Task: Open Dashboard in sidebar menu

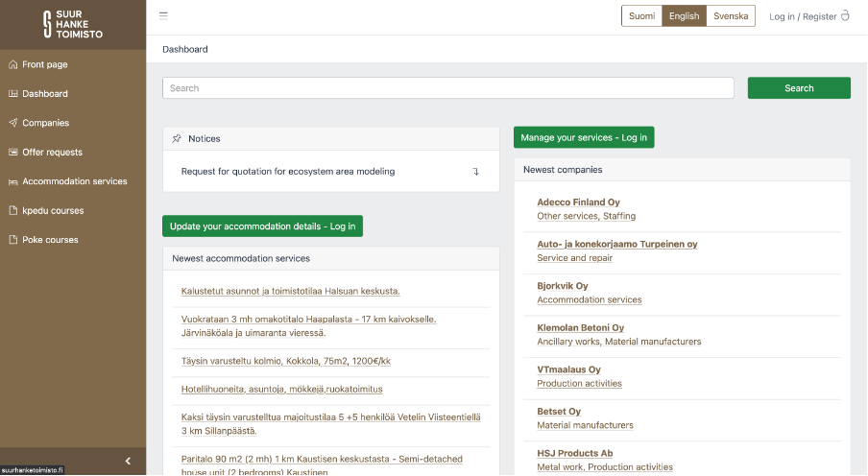Action: (44, 94)
